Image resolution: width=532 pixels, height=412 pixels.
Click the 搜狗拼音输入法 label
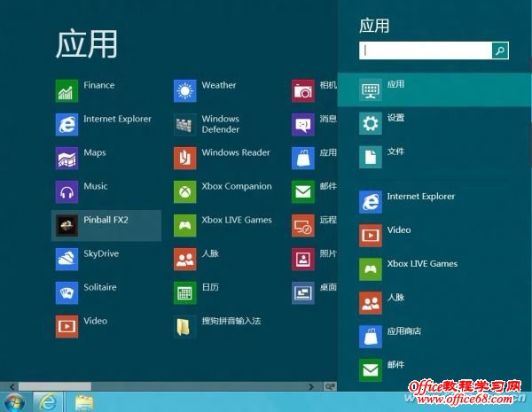pyautogui.click(x=231, y=321)
